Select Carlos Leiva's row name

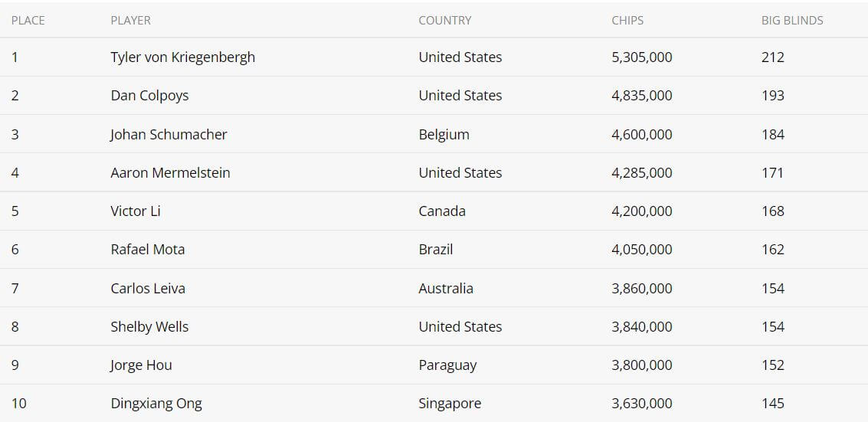(x=148, y=288)
